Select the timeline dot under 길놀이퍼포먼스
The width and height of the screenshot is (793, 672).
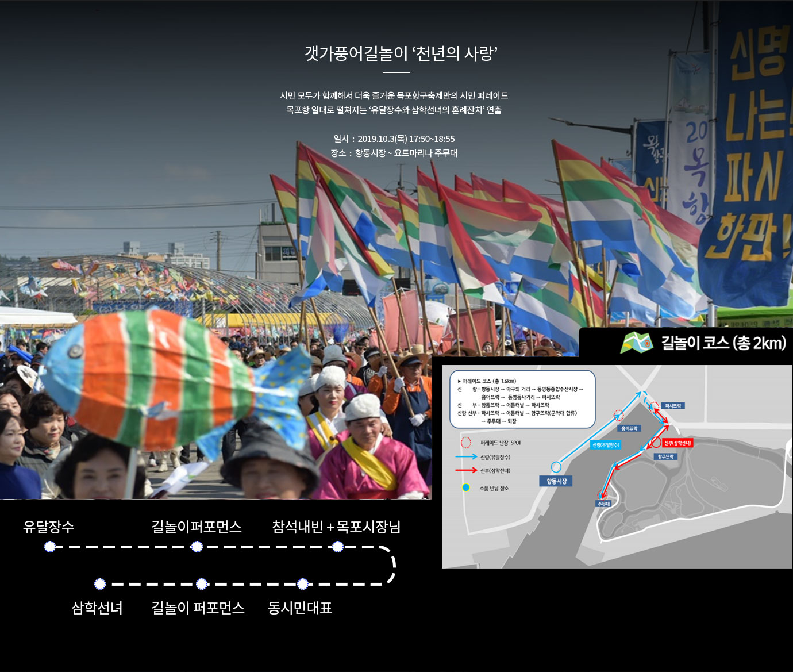197,547
